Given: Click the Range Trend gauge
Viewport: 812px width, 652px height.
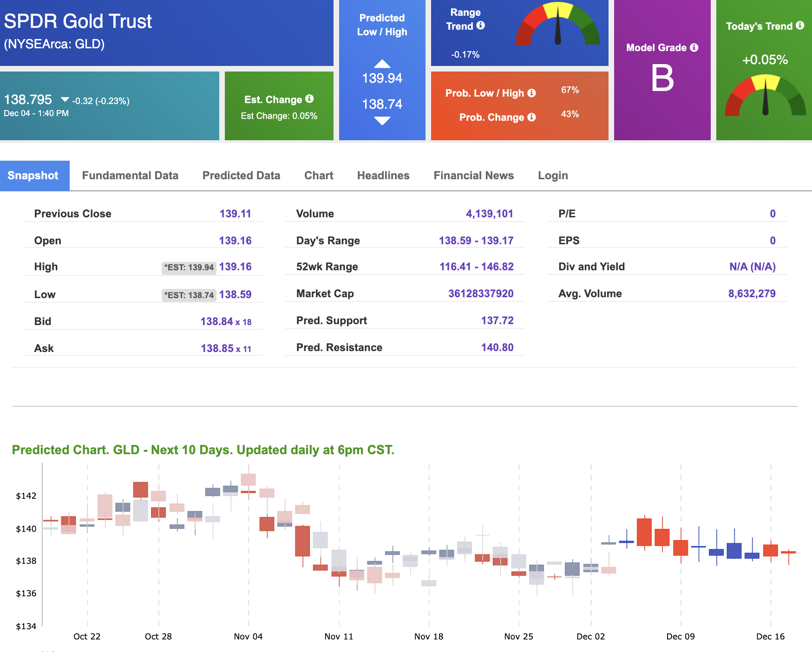Looking at the screenshot, I should [558, 24].
